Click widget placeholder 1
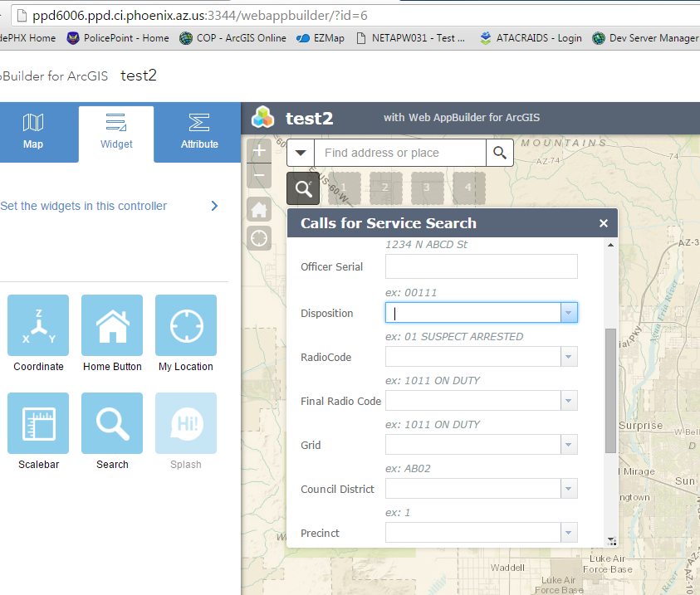 (x=345, y=188)
